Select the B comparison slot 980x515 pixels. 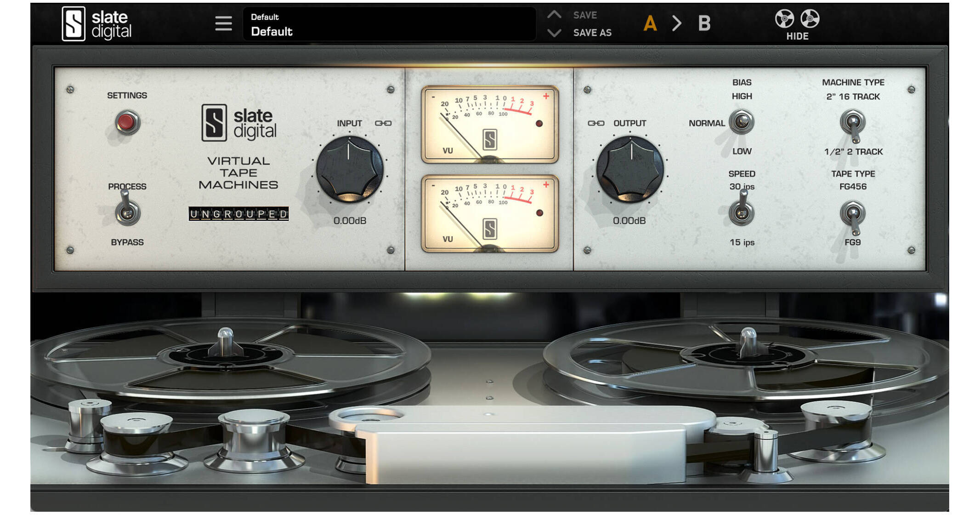tap(704, 23)
